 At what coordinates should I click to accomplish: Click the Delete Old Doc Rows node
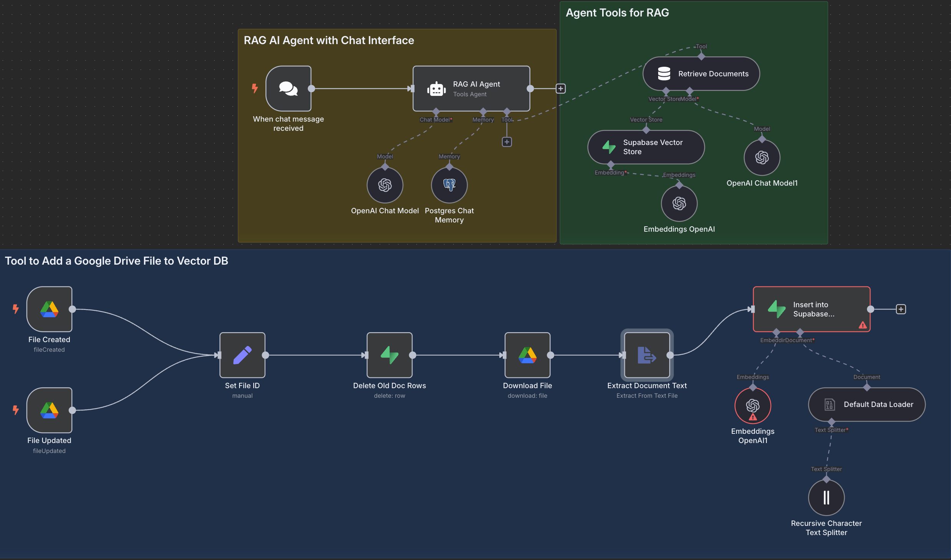389,355
